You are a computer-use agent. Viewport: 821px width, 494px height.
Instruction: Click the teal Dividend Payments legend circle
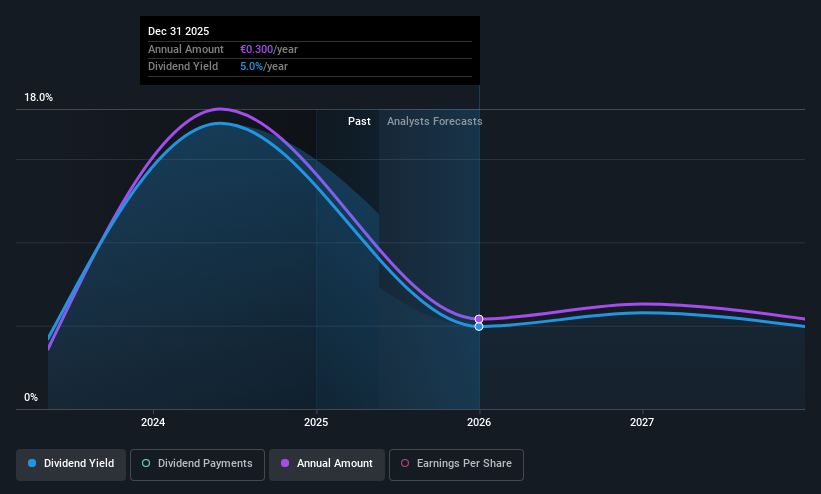[146, 463]
